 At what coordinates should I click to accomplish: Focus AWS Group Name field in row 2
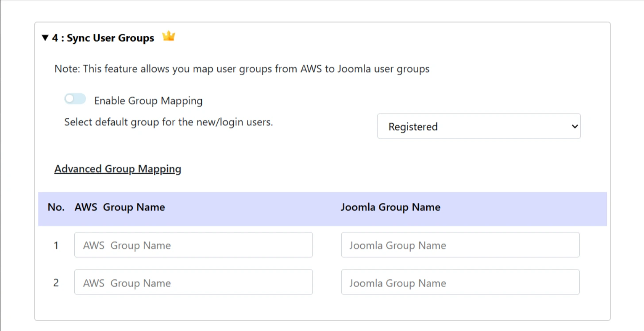pos(193,282)
